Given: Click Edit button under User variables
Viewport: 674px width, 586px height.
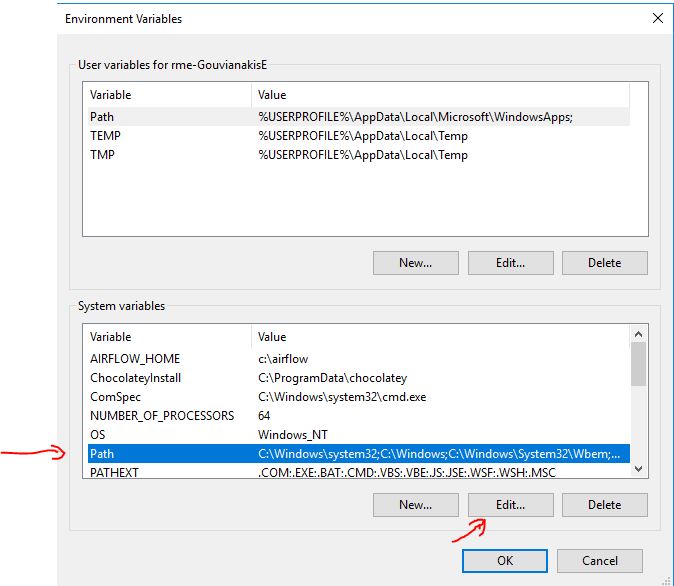Looking at the screenshot, I should (x=510, y=263).
